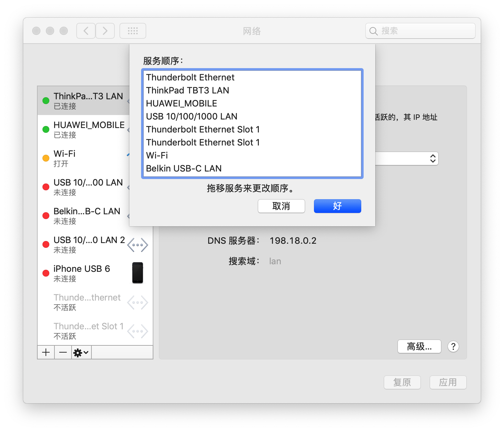Image resolution: width=504 pixels, height=432 pixels.
Task: Select USB 10/...0 LAN 2 in sidebar
Action: coord(95,244)
